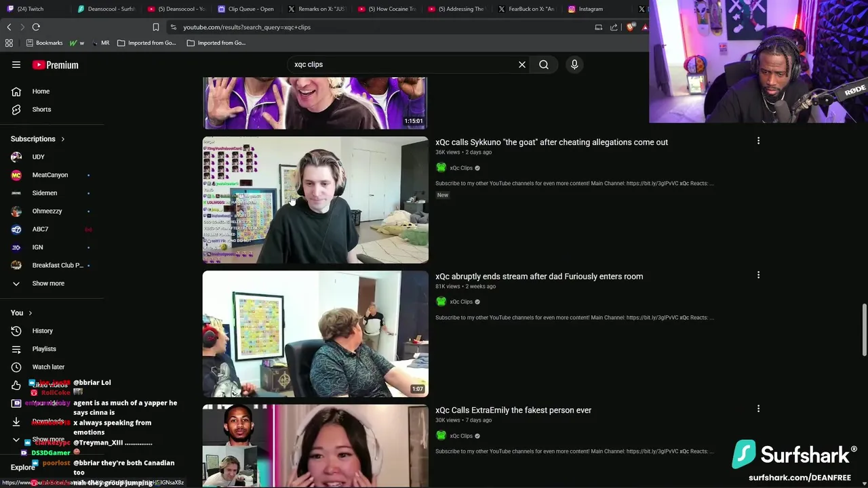The width and height of the screenshot is (868, 488).
Task: Open the share icon in the address bar
Action: click(614, 27)
